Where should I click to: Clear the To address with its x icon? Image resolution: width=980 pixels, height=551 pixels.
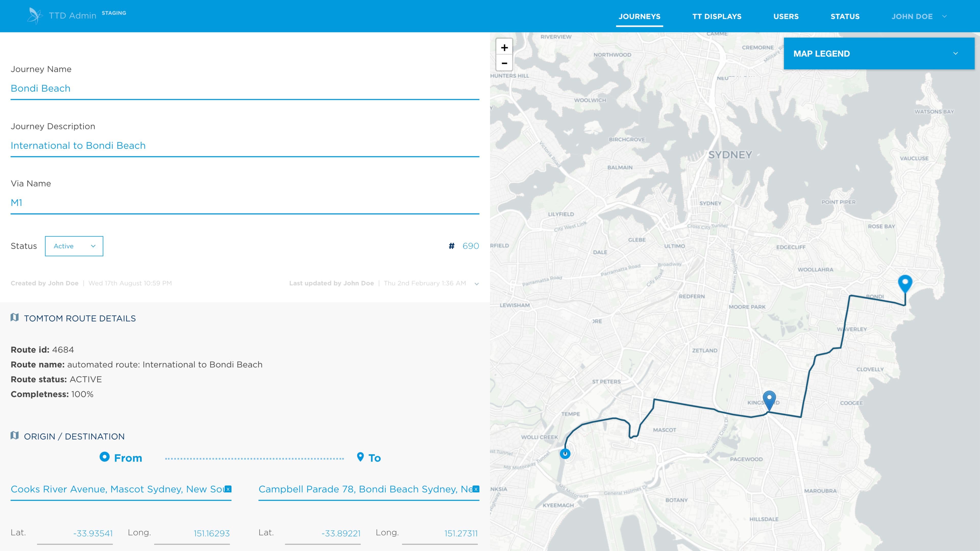point(476,489)
